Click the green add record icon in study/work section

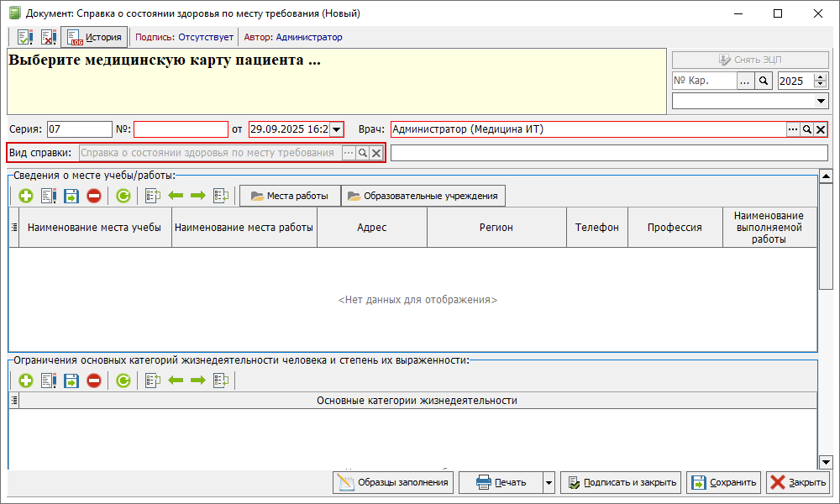26,196
